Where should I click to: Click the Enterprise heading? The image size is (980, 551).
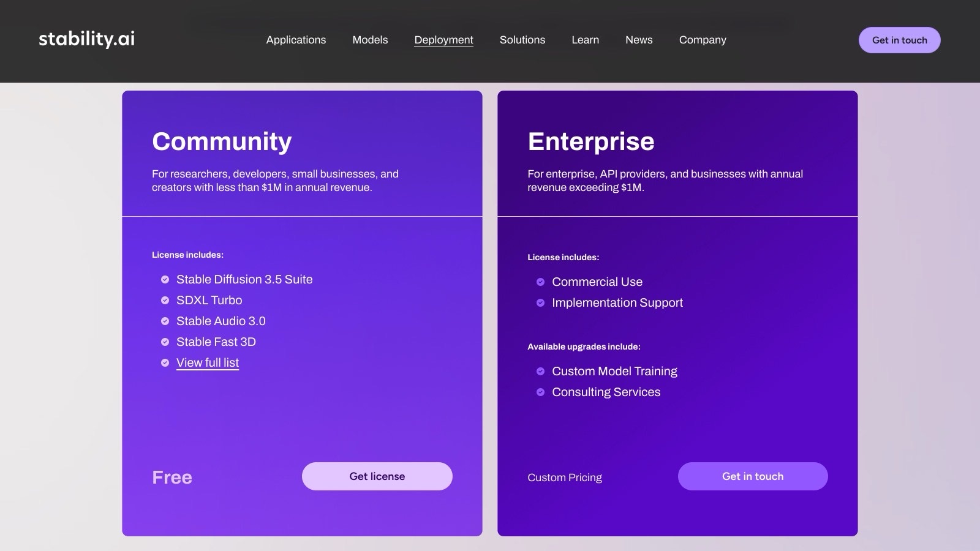[x=591, y=141]
